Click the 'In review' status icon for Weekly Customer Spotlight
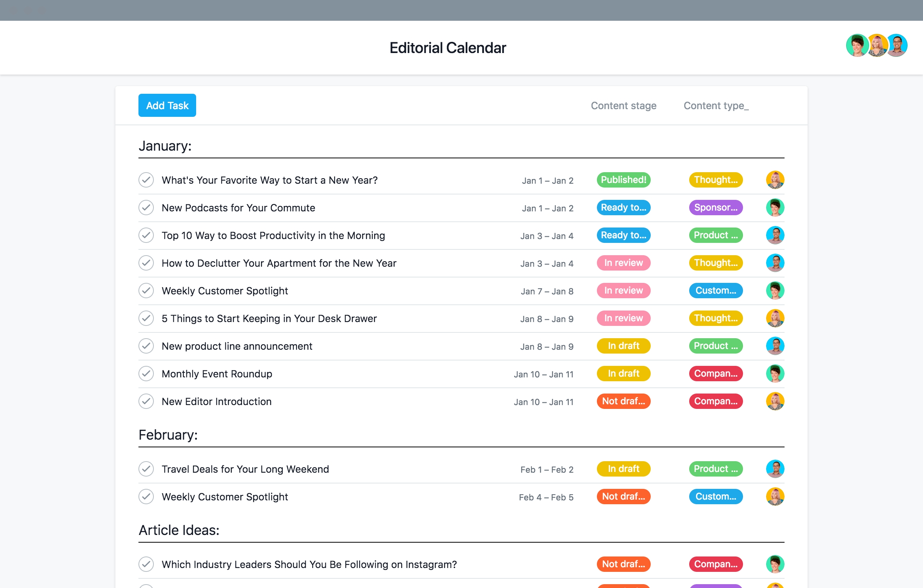 (x=623, y=290)
